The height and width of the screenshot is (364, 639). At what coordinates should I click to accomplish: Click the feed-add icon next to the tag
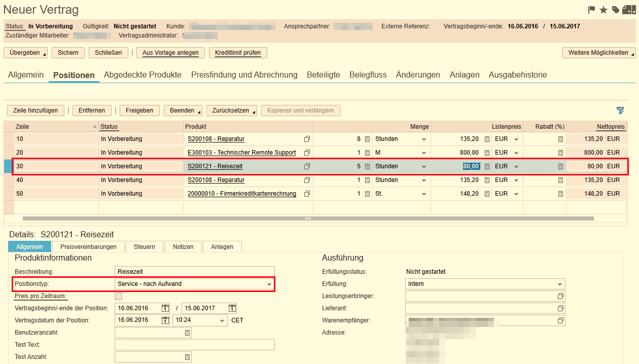coord(628,10)
